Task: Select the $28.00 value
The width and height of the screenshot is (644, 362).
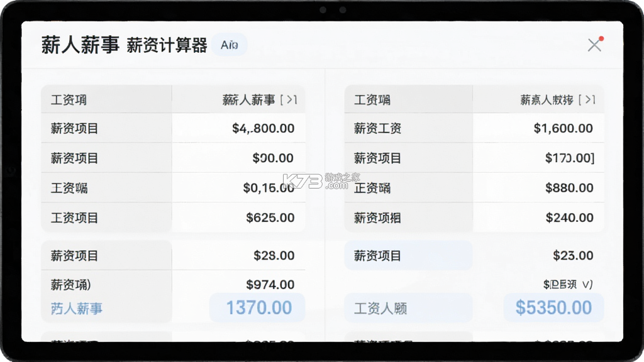Action: click(x=274, y=256)
